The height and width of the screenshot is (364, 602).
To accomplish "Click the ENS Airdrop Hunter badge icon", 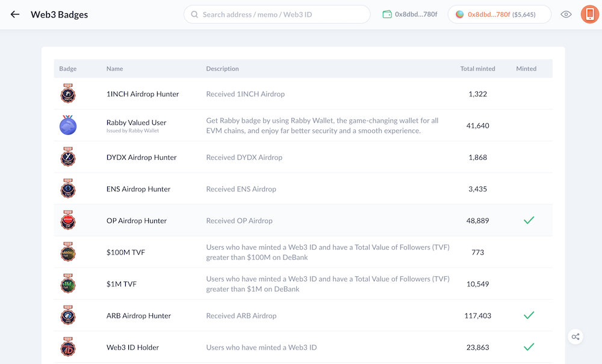I will pyautogui.click(x=68, y=189).
